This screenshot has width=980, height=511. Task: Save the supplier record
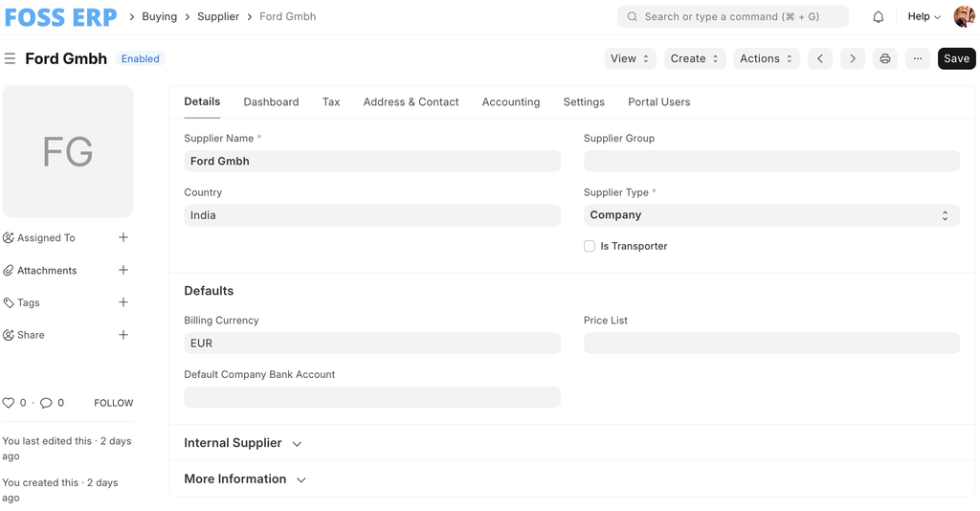pyautogui.click(x=956, y=58)
